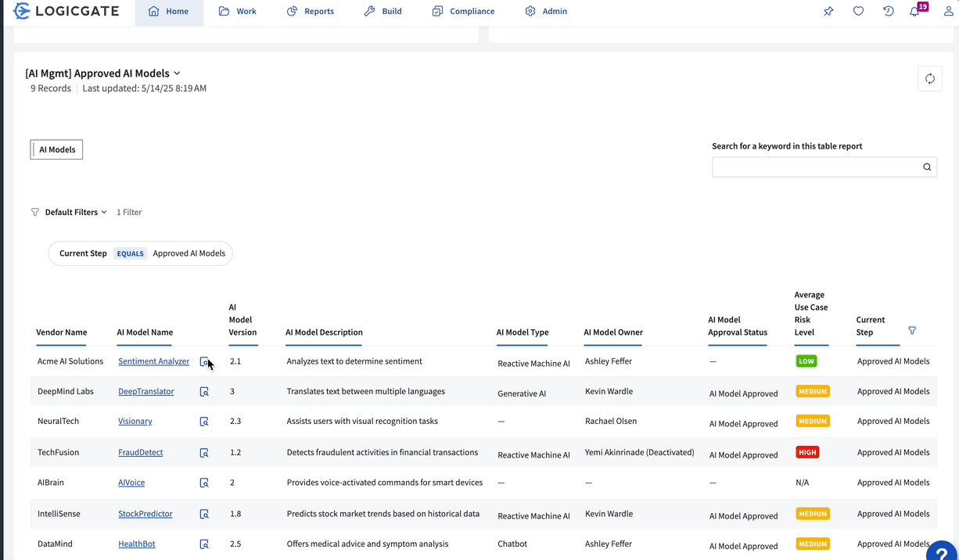The image size is (959, 560).
Task: Sort by the Vendor Name column
Action: pyautogui.click(x=61, y=332)
